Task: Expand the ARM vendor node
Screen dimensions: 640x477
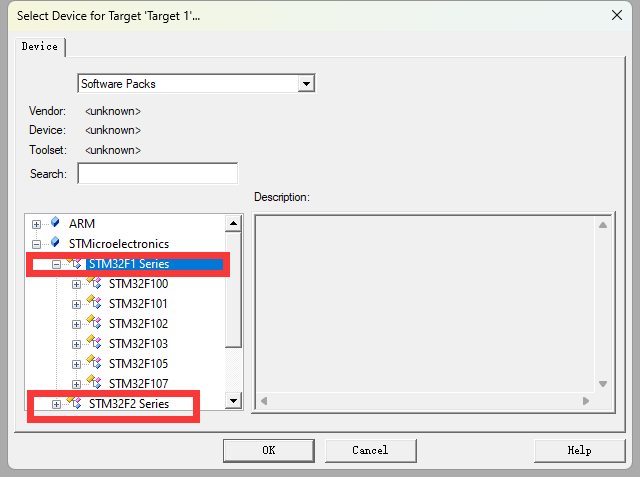Action: [x=36, y=224]
